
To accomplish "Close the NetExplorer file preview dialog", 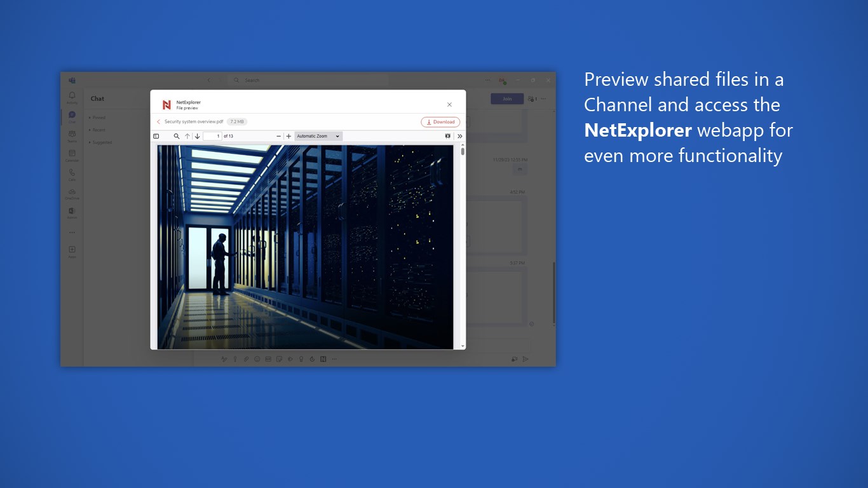I will tap(449, 104).
